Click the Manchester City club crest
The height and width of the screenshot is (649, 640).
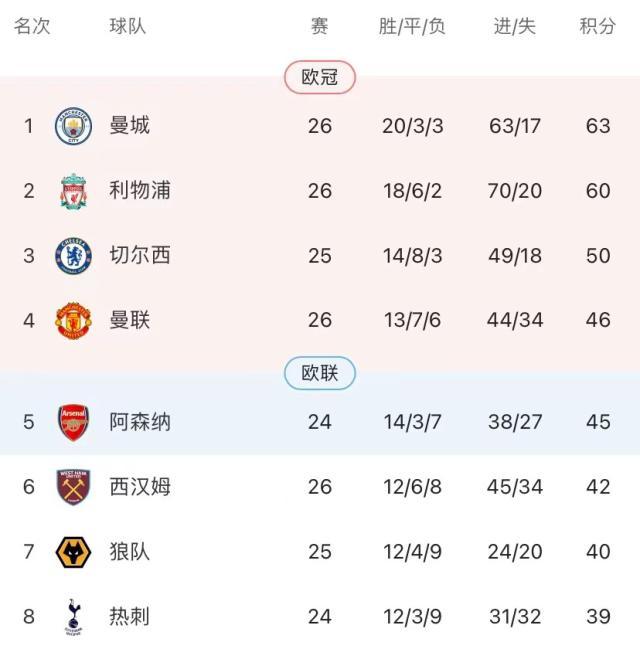click(73, 126)
